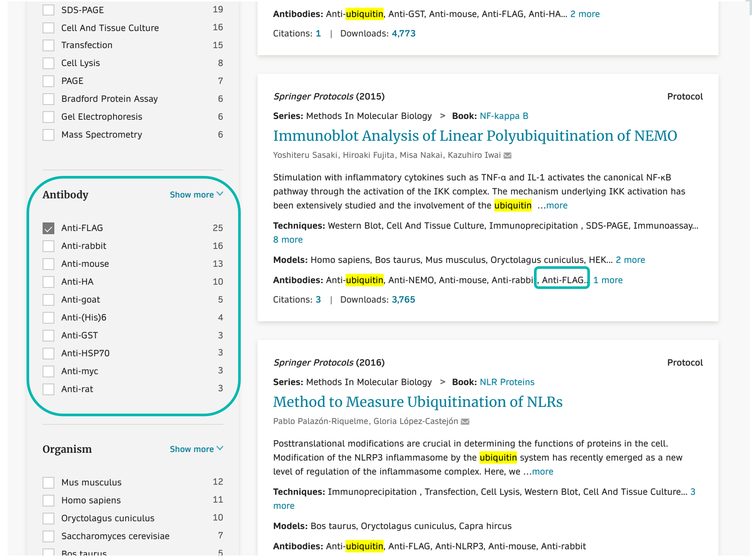This screenshot has height=560, width=752.
Task: Click citations count 3 for NEMO protocol
Action: click(x=318, y=300)
